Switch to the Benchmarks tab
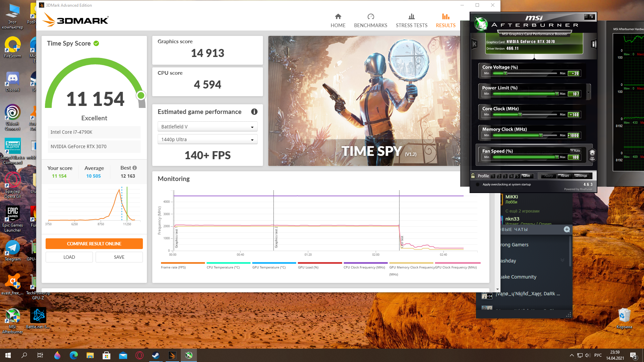This screenshot has width=644, height=362. pyautogui.click(x=370, y=20)
